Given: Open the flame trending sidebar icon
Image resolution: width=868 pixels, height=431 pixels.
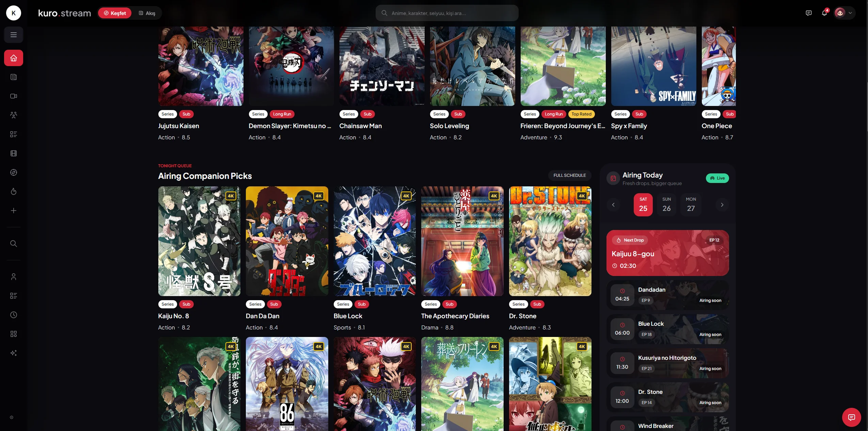Looking at the screenshot, I should (x=14, y=191).
